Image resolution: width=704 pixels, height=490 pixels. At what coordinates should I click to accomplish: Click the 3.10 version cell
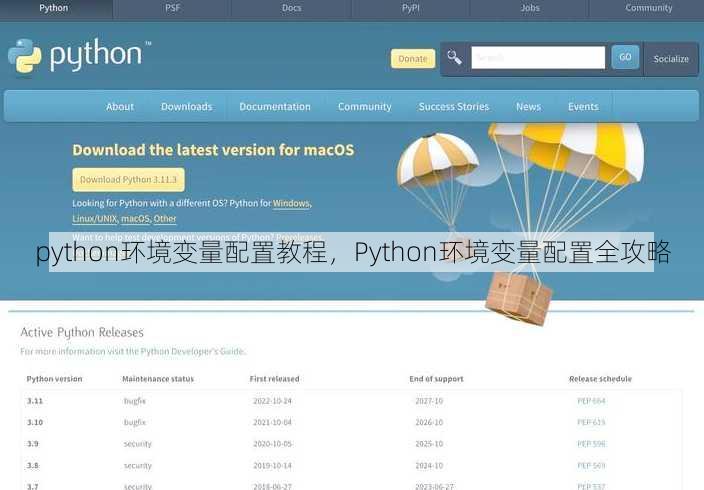click(35, 422)
